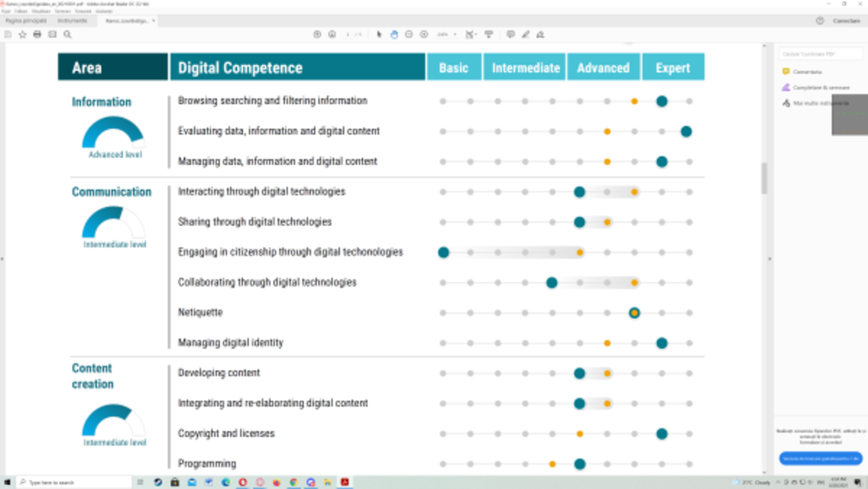Activate the highlight pen tool
The image size is (868, 489).
pyautogui.click(x=526, y=34)
